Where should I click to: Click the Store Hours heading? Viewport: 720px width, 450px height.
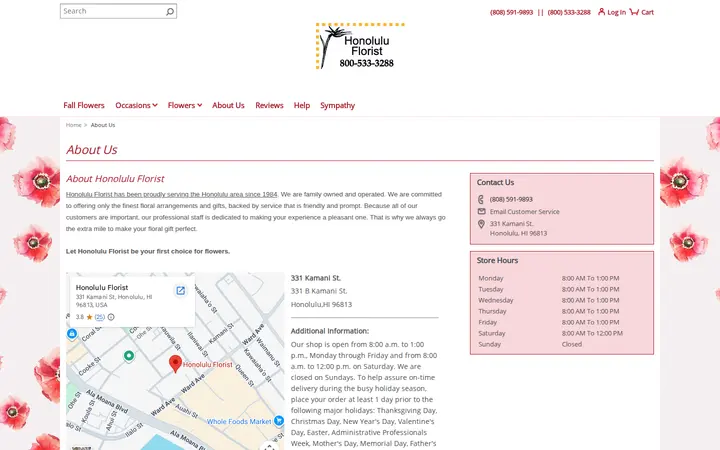(x=497, y=260)
